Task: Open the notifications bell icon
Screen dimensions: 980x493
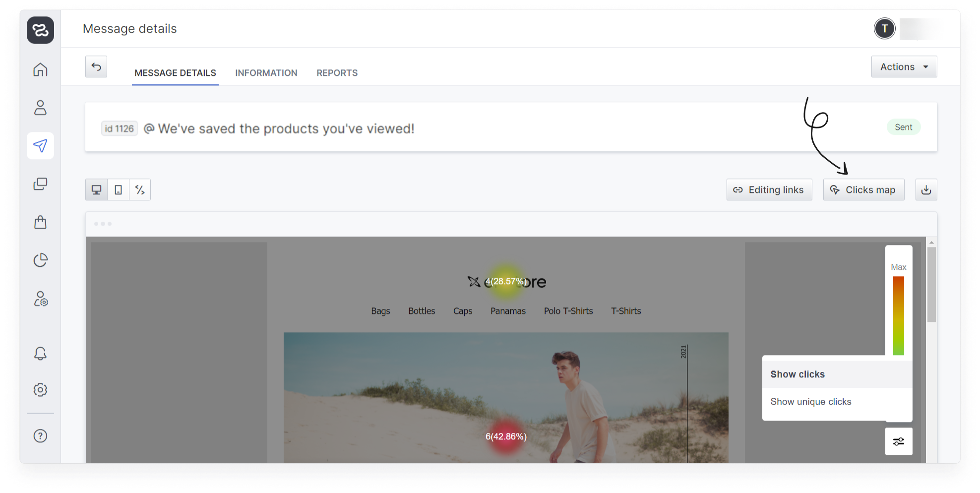Action: point(40,353)
